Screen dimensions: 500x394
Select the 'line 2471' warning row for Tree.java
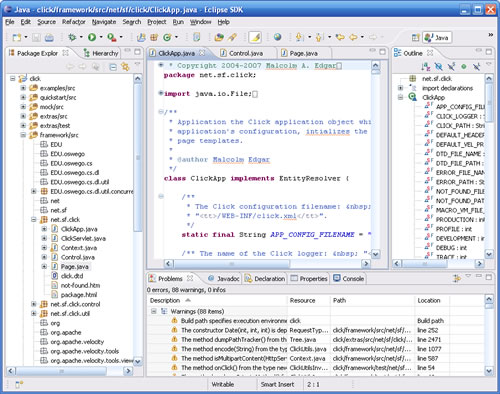tap(315, 340)
